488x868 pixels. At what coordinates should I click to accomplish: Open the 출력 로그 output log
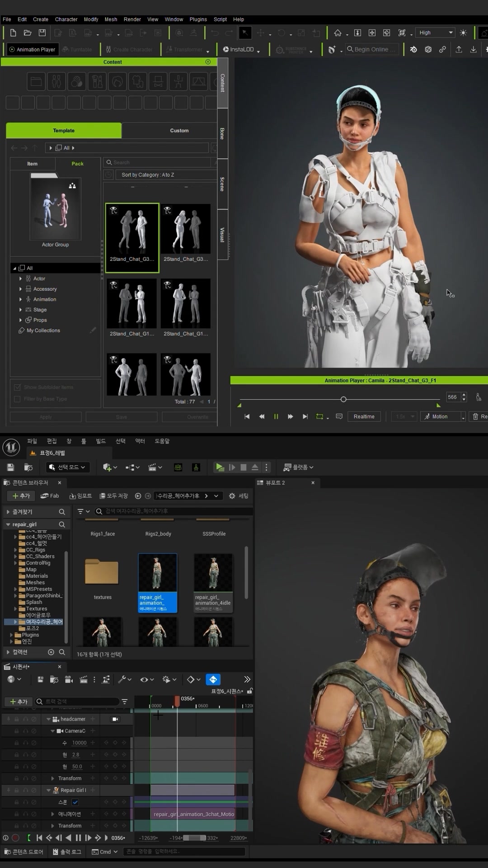pos(67,852)
